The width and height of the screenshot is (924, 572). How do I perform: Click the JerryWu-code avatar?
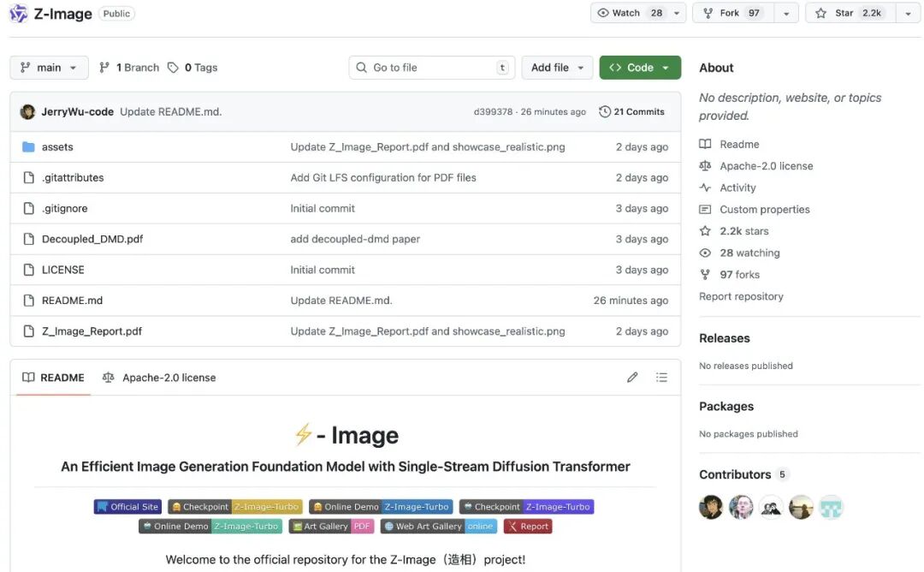pos(27,112)
